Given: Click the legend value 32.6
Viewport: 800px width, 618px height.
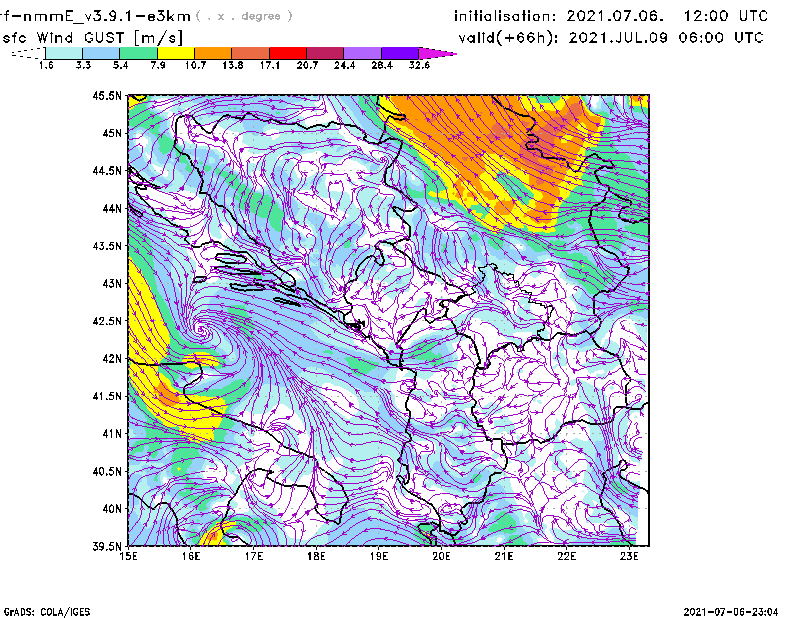Looking at the screenshot, I should [419, 65].
